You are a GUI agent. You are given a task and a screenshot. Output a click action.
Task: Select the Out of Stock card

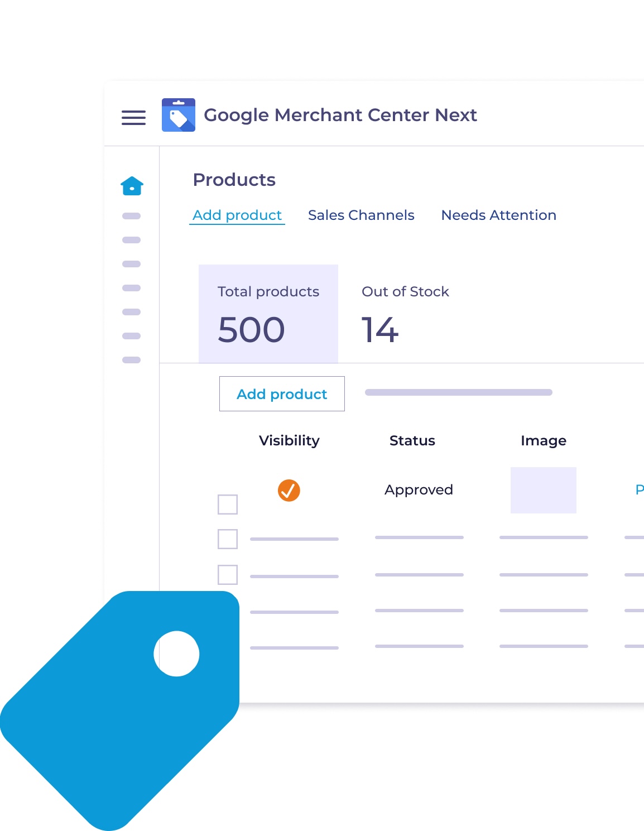(405, 314)
